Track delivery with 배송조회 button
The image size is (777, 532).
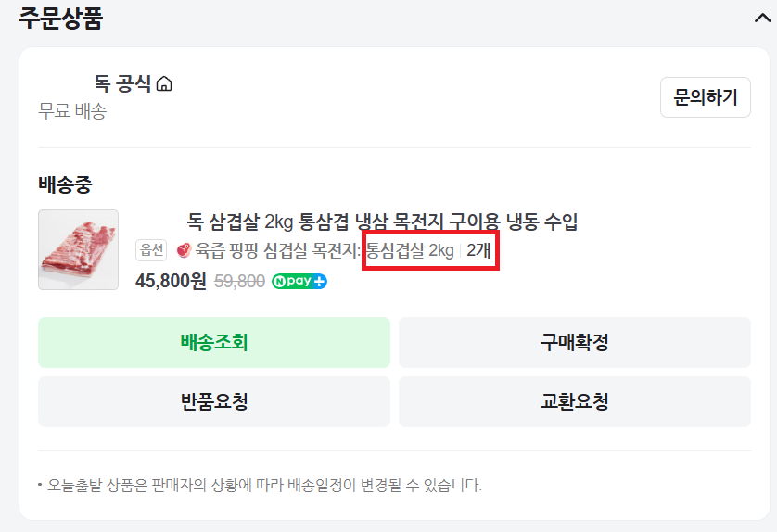[214, 342]
